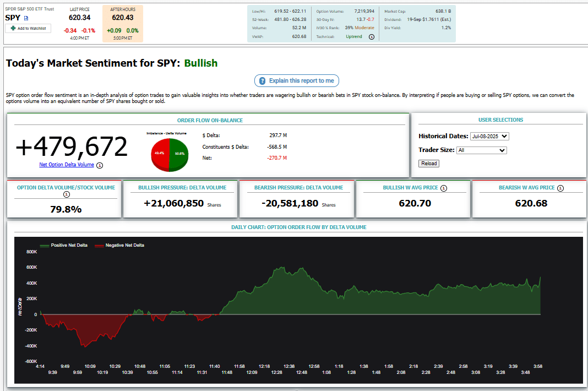Viewport: 588px width, 391px height.
Task: Click bearish pressure value -20,581,180
Action: 290,203
